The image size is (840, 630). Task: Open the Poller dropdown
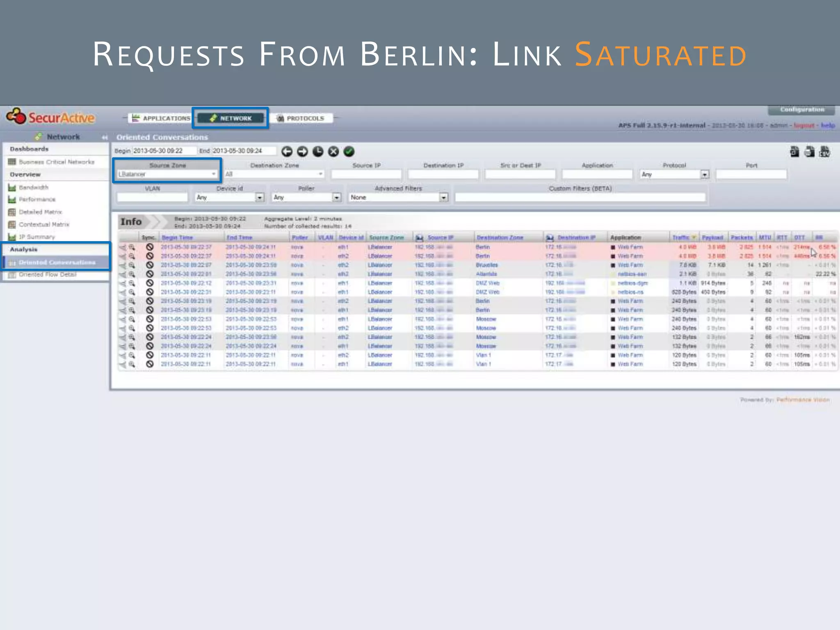[306, 197]
